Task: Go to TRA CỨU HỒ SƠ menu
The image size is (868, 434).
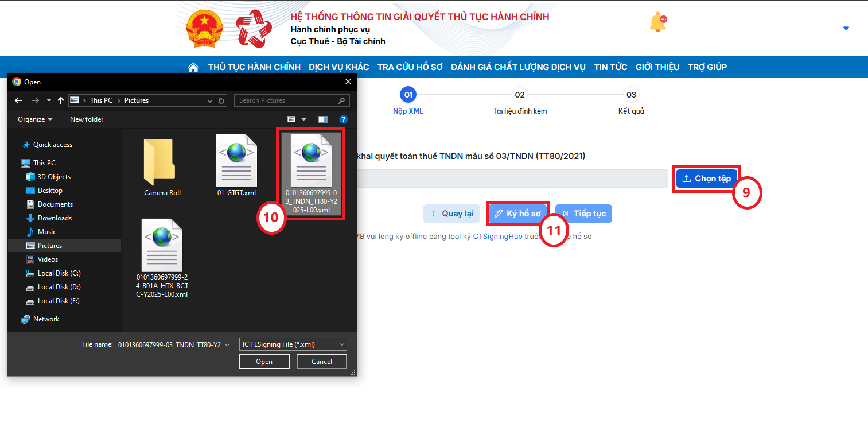Action: point(410,67)
